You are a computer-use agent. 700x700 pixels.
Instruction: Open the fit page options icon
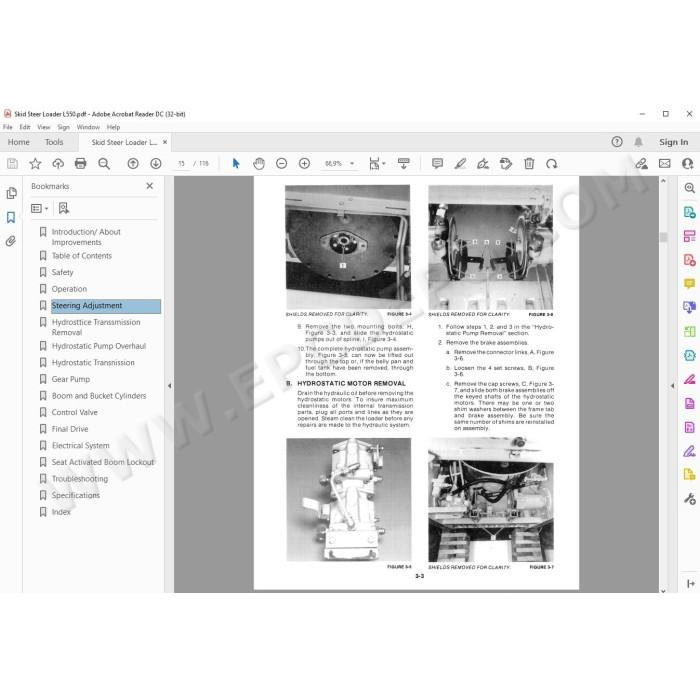tap(374, 164)
